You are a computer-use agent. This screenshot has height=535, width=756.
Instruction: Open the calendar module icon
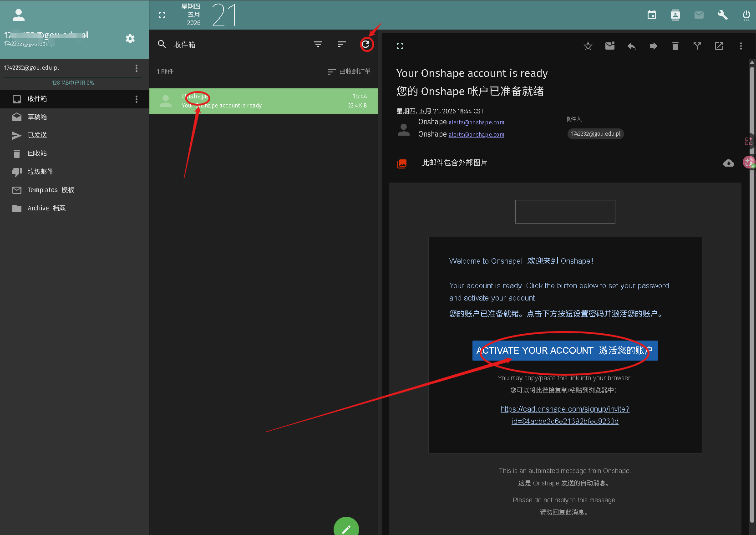[x=652, y=15]
